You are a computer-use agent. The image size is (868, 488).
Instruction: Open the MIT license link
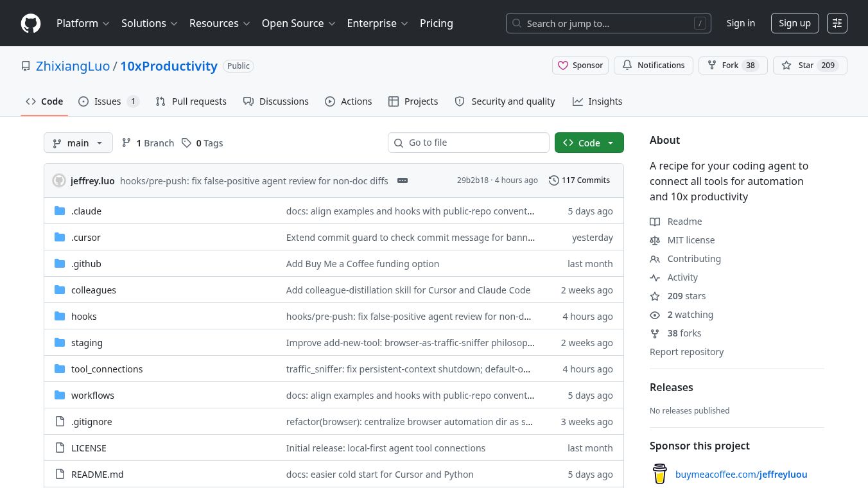click(x=691, y=240)
